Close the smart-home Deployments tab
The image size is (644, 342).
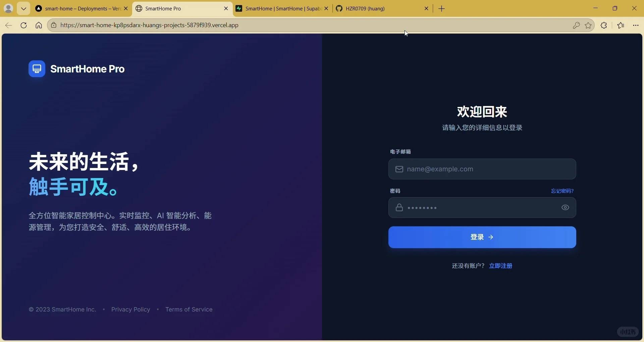coord(126,8)
